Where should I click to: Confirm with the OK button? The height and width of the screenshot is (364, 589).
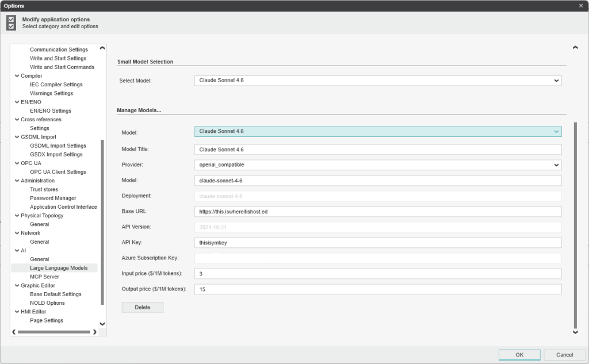click(519, 355)
